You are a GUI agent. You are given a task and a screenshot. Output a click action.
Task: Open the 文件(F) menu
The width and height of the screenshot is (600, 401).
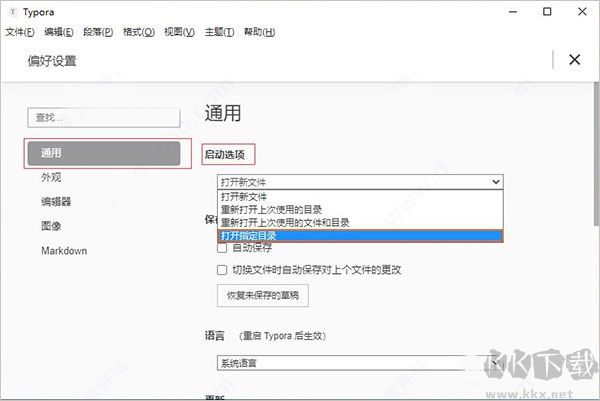20,32
